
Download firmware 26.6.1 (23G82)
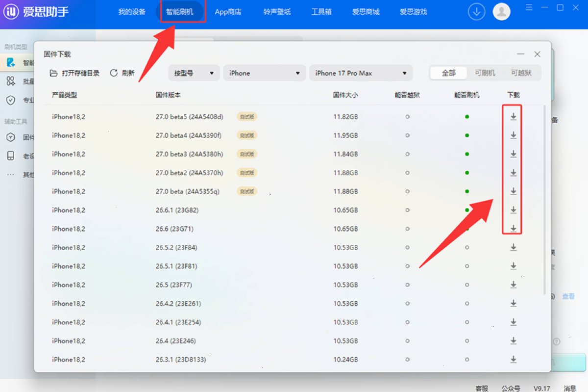tap(513, 210)
